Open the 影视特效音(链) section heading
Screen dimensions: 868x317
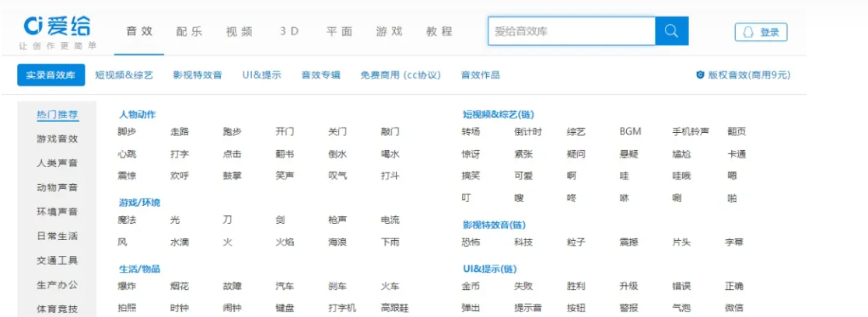495,225
